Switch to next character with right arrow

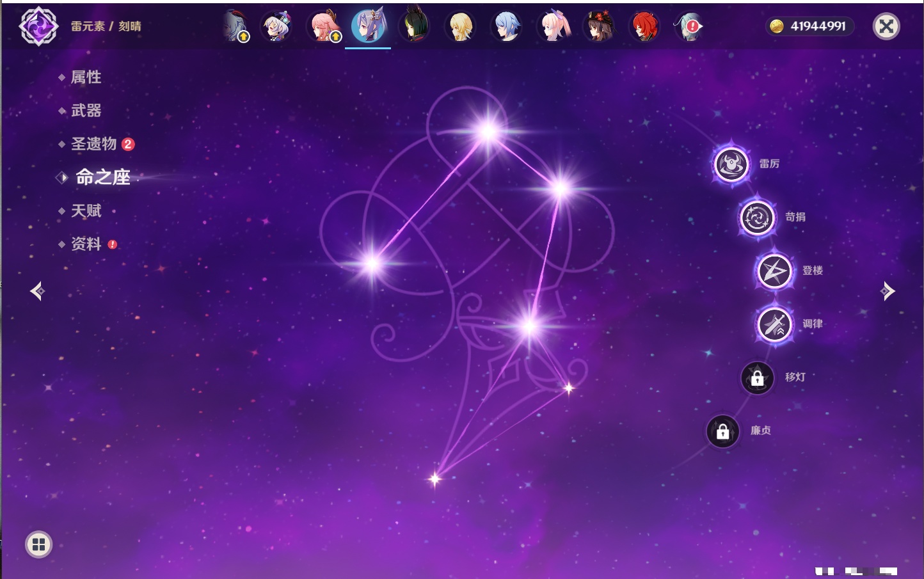click(x=888, y=291)
